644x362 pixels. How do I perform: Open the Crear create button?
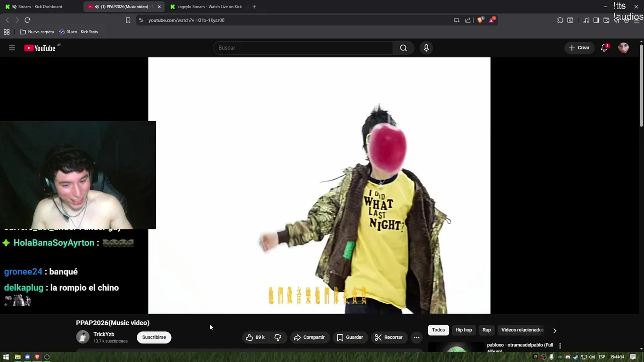pyautogui.click(x=579, y=48)
